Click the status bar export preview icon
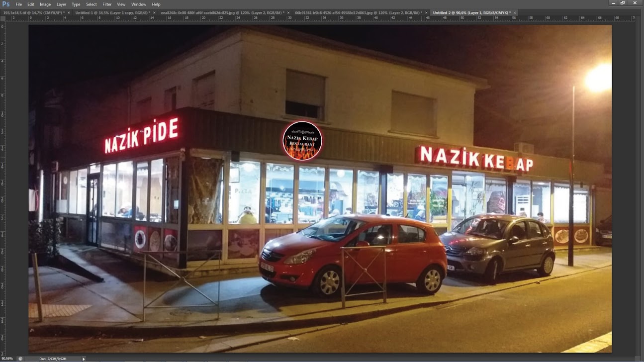644x362 pixels. pos(20,359)
